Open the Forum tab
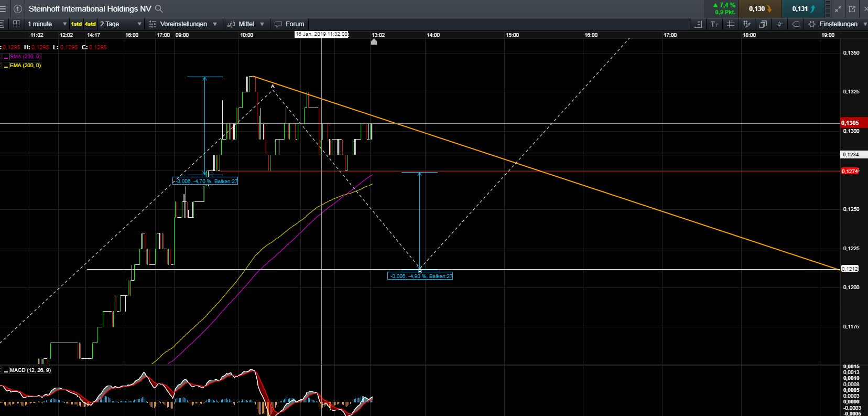Viewport: 868px width, 416px height. pyautogui.click(x=289, y=24)
